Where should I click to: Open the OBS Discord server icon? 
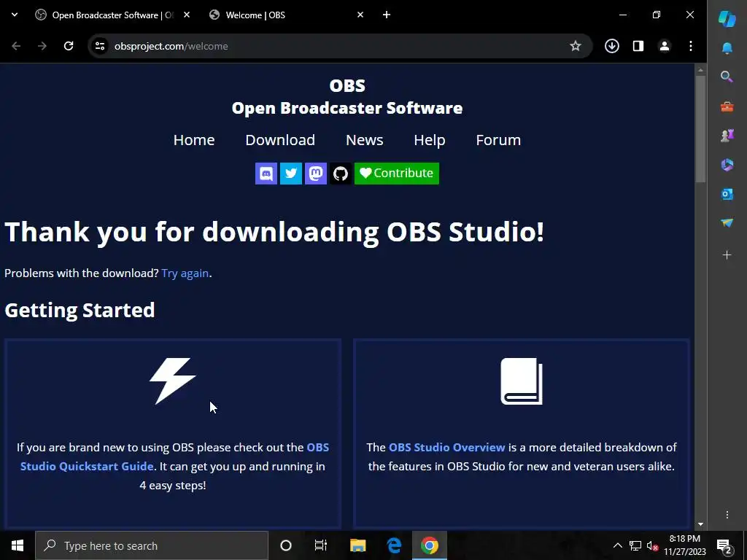point(266,174)
